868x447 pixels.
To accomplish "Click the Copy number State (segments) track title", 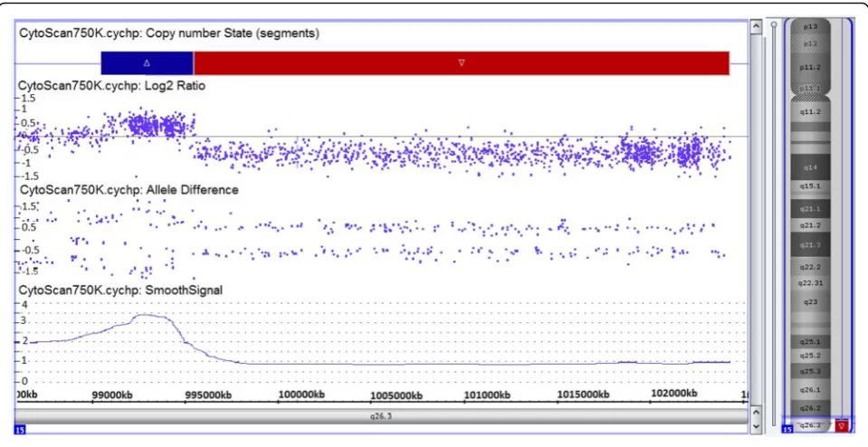I will [x=169, y=33].
